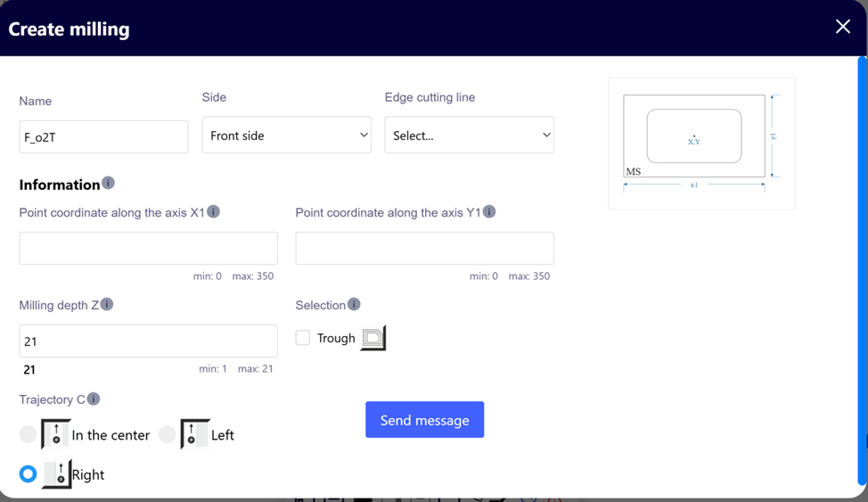Image resolution: width=868 pixels, height=502 pixels.
Task: Click info icon beside Y1 axis coordinate label
Action: point(489,211)
